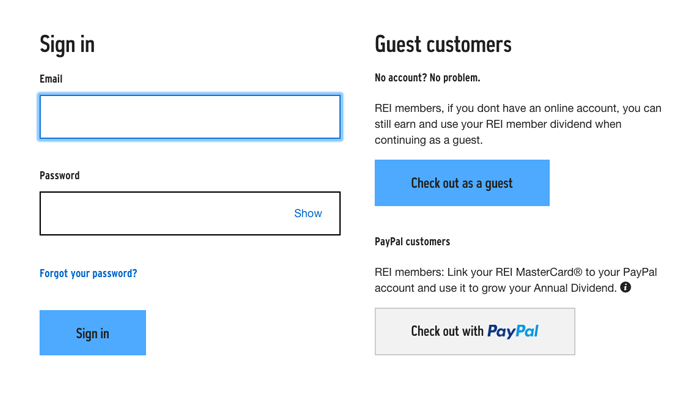Click the continuing as a guest text line
Image resolution: width=700 pixels, height=400 pixels.
point(429,140)
